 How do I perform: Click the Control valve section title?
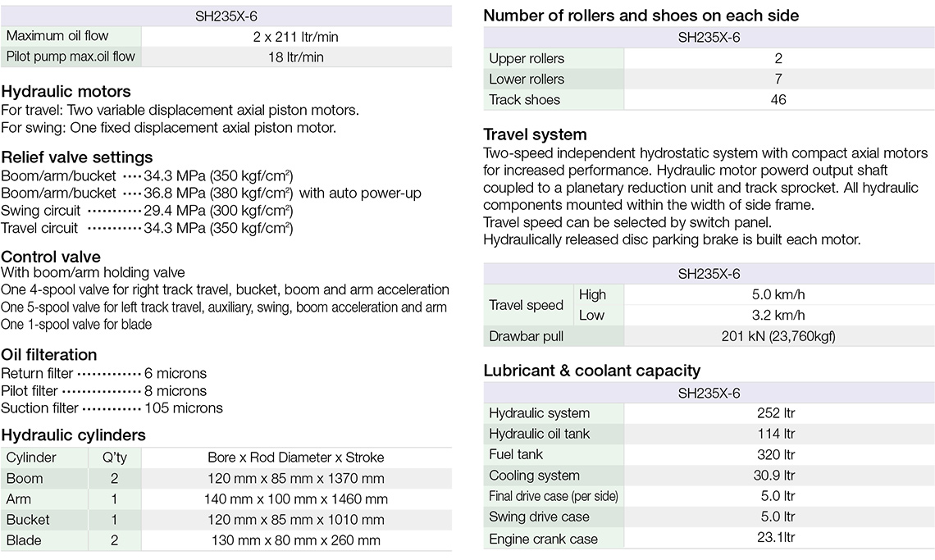pos(51,256)
